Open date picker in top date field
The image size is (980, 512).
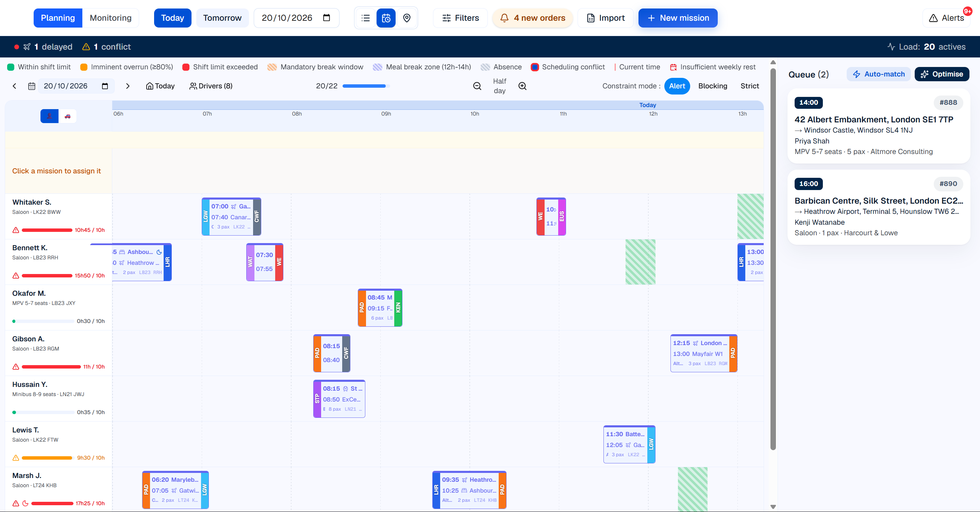[x=327, y=18]
